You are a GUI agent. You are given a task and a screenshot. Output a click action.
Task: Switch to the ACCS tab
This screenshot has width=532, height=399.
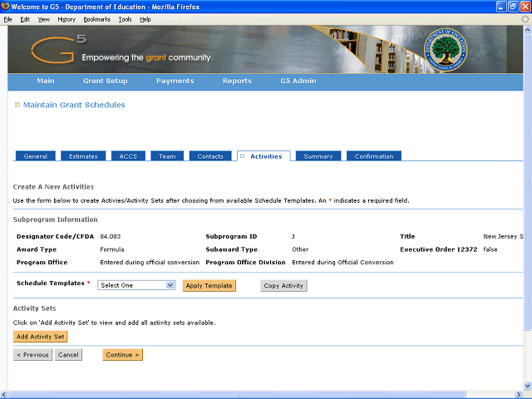(x=128, y=156)
